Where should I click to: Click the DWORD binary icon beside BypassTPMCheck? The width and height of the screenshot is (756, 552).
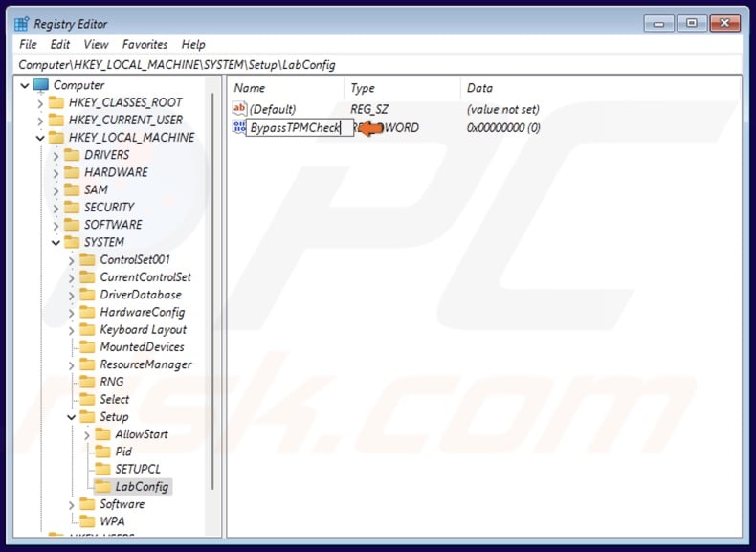[x=238, y=127]
